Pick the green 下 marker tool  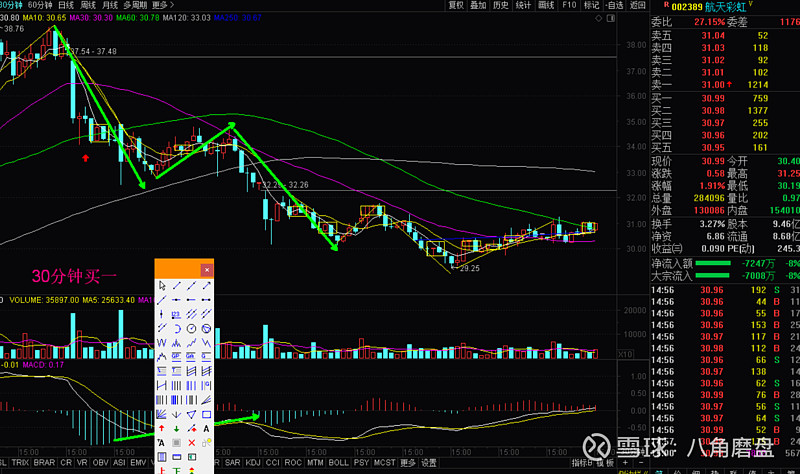(177, 470)
